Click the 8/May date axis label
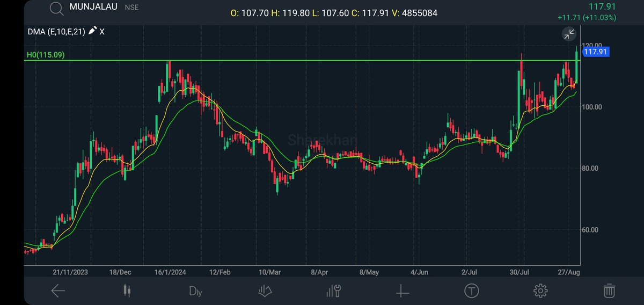Viewport: 644px width, 305px height. 369,272
